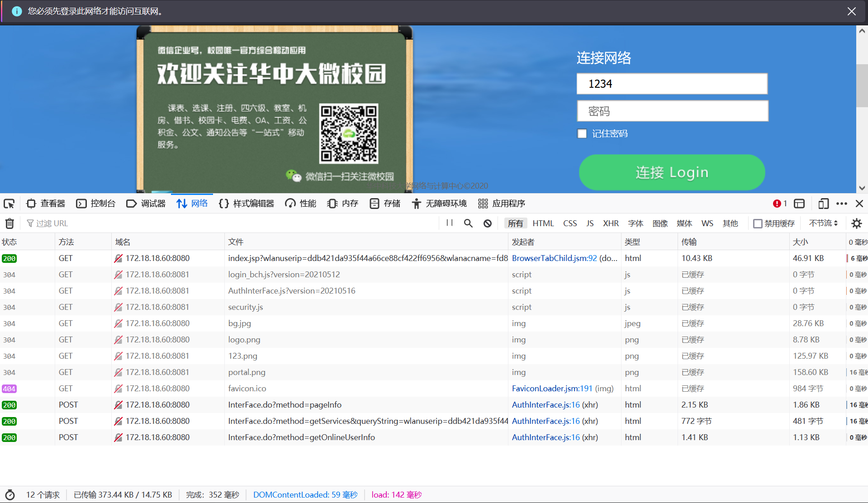
Task: Open the 样式编辑器 style editor tab
Action: [247, 204]
